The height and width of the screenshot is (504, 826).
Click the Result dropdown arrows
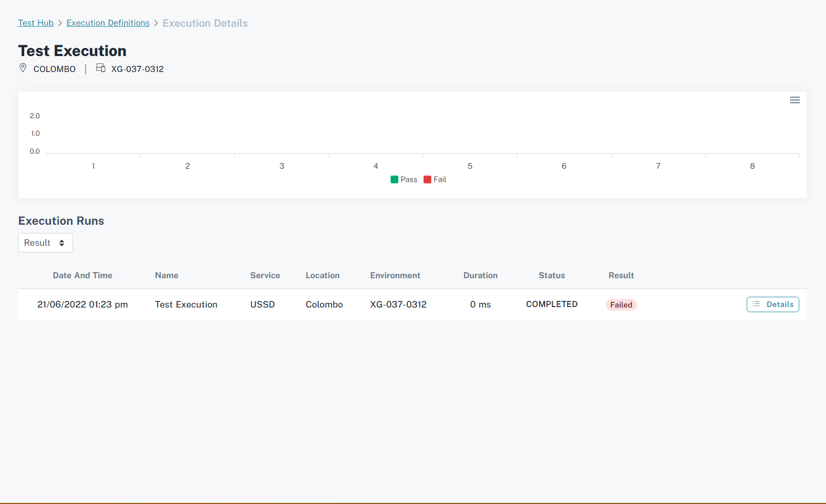point(62,243)
